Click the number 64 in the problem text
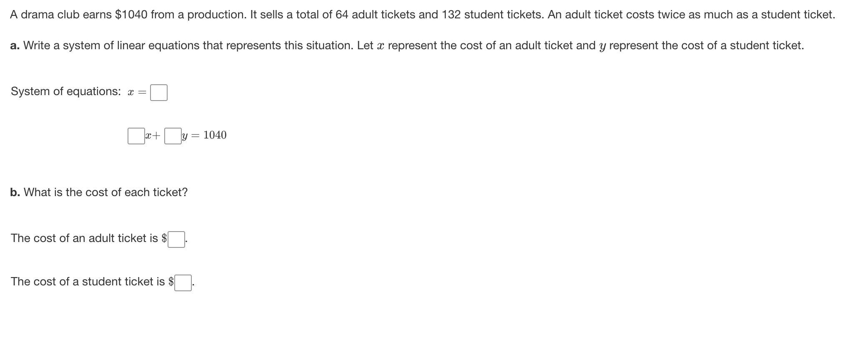The height and width of the screenshot is (358, 868). click(342, 15)
